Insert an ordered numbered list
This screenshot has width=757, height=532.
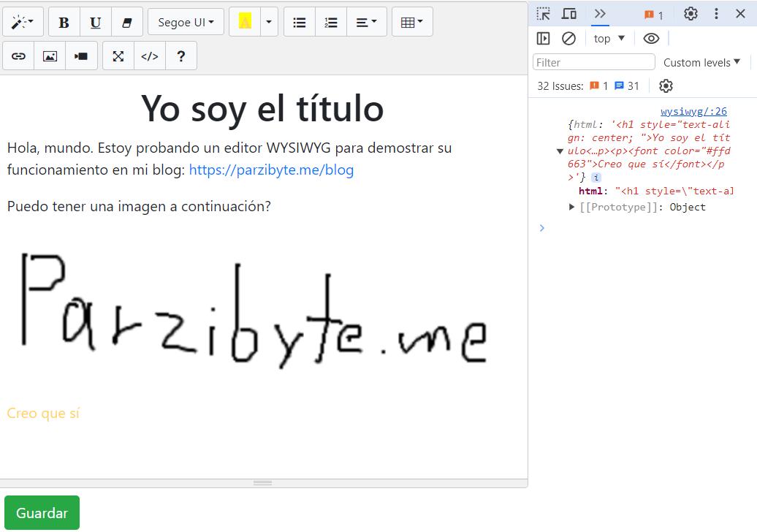click(x=331, y=22)
